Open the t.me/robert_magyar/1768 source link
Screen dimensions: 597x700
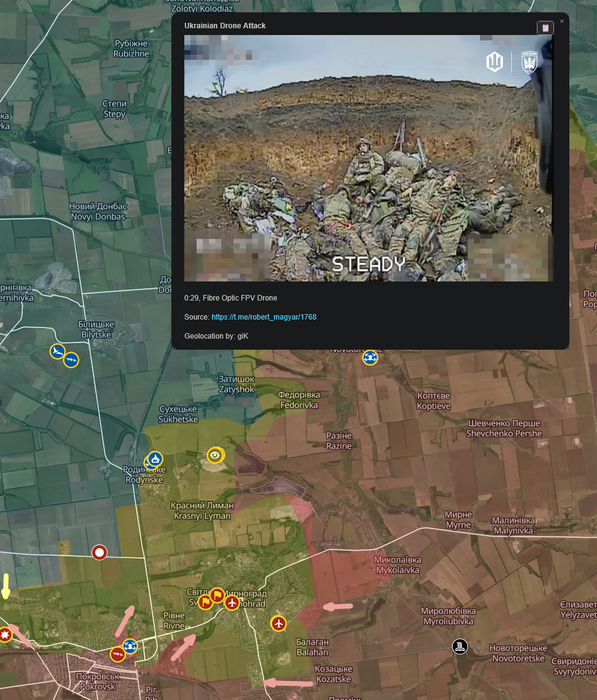tap(263, 317)
